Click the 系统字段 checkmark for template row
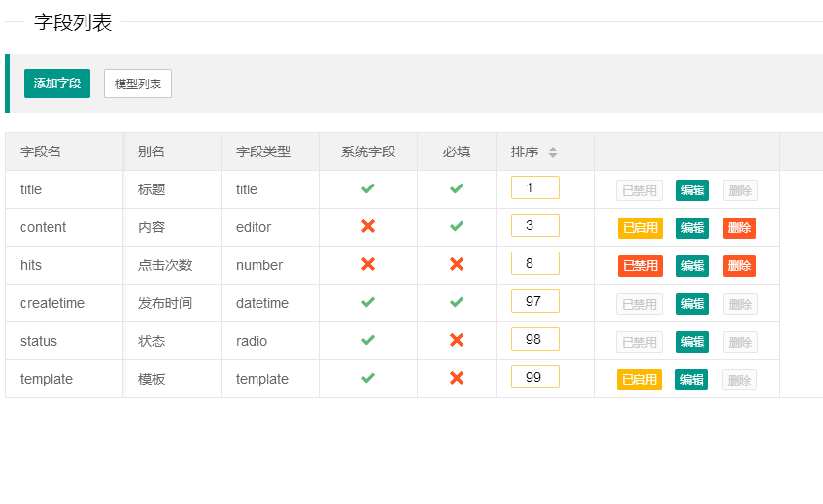 point(368,379)
